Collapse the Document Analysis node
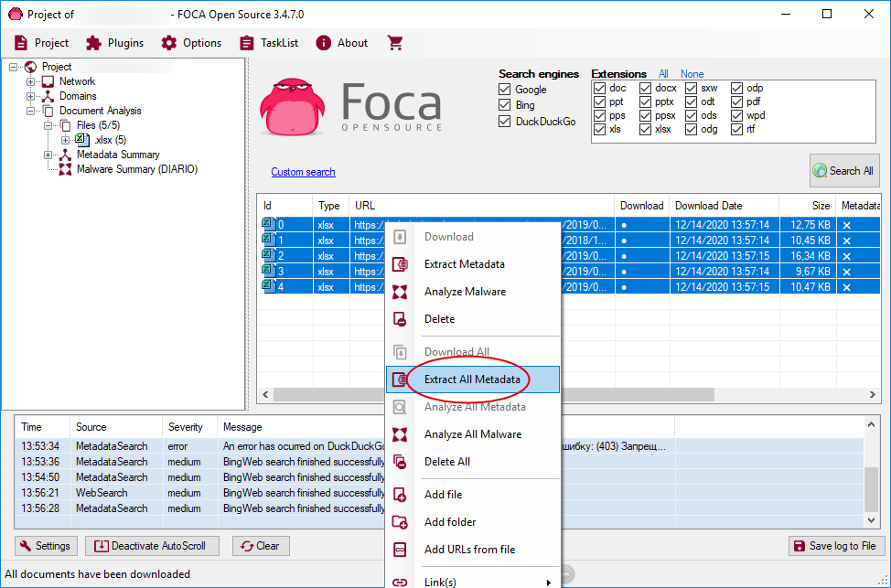The width and height of the screenshot is (891, 588). point(31,112)
